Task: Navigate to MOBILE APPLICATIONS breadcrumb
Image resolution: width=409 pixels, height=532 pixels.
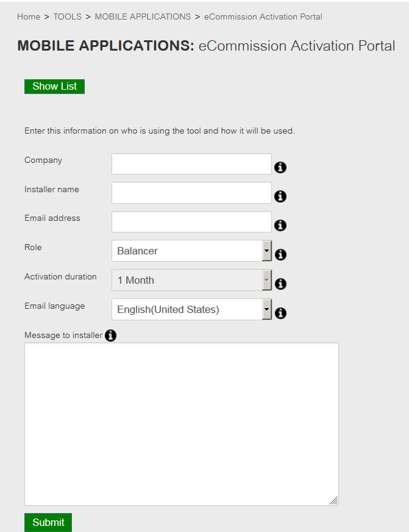Action: click(143, 16)
